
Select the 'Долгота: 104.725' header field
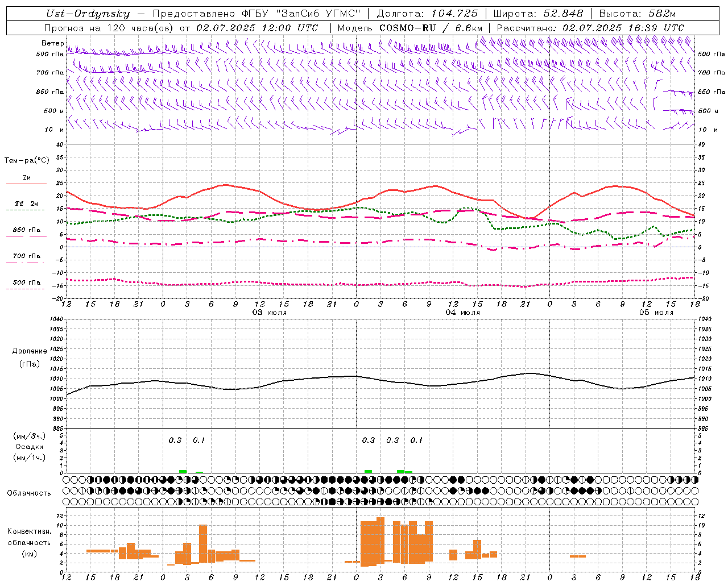(x=427, y=14)
